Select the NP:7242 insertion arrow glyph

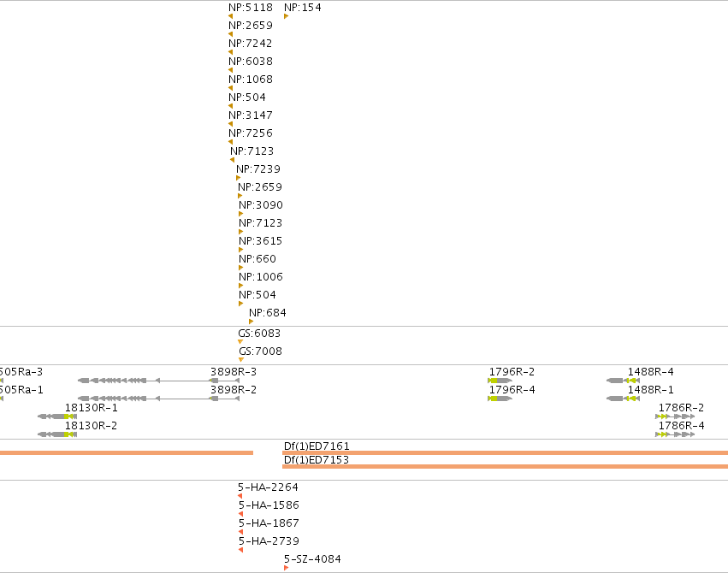[x=231, y=52]
